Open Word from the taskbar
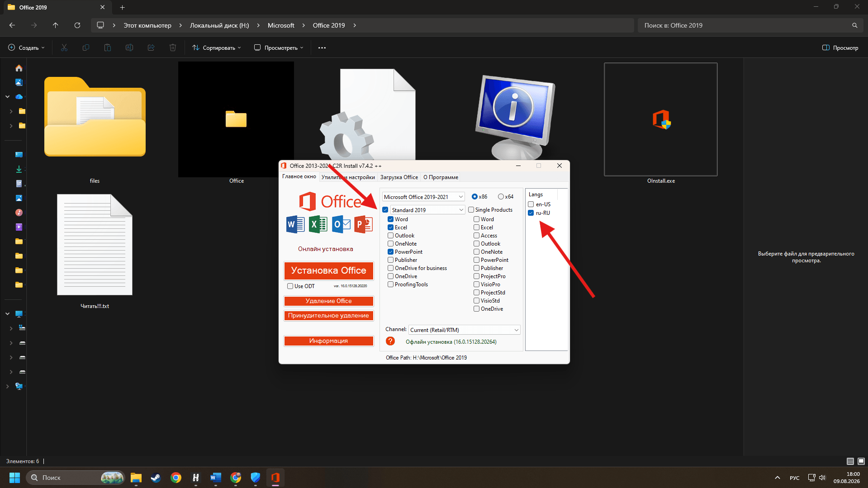 click(x=216, y=478)
